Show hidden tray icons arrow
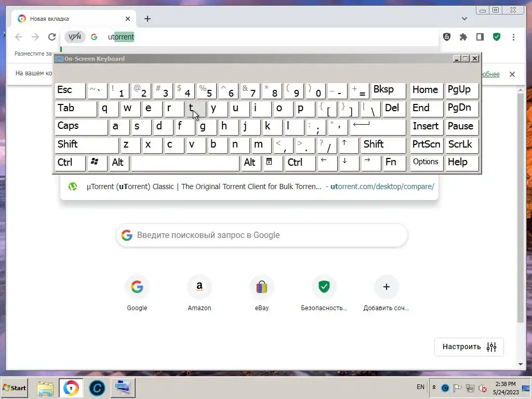The height and width of the screenshot is (399, 532). coord(434,388)
